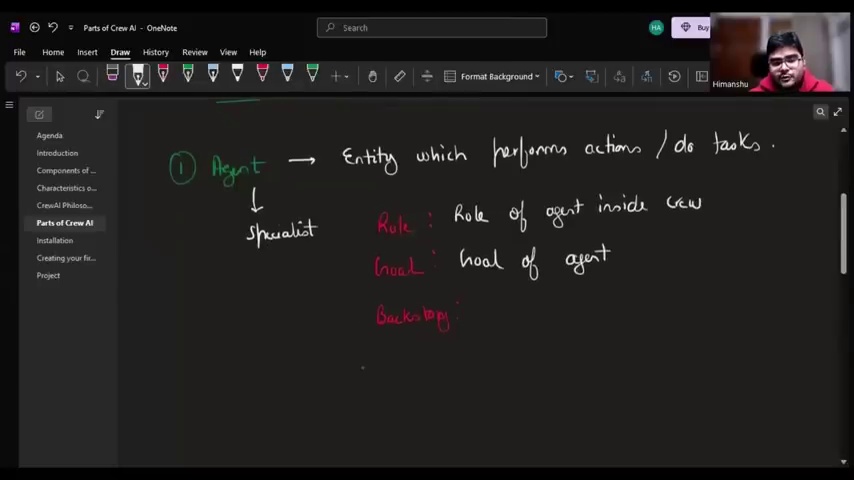Screen dimensions: 854x480
Task: Switch to the Insert tab
Action: 87,52
